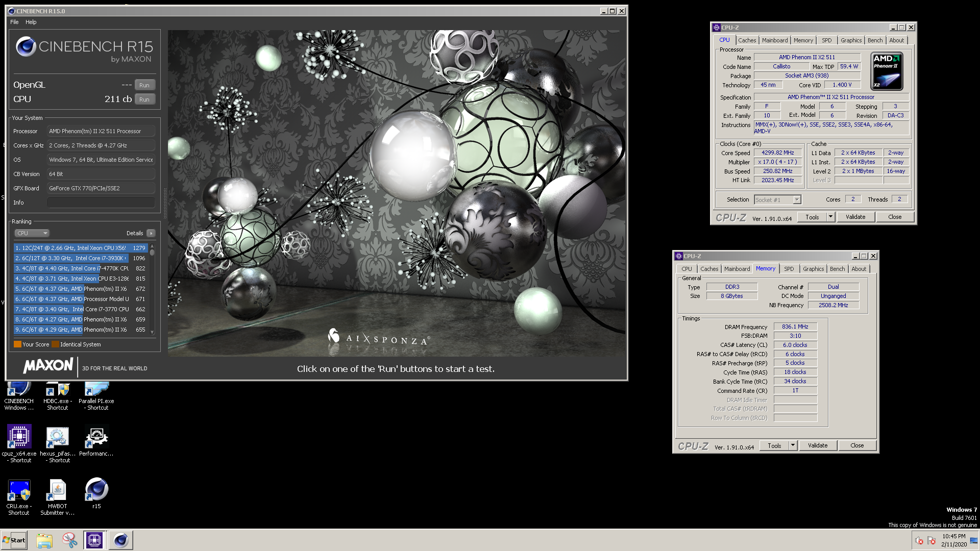Screen dimensions: 980x551
Task: Select ranking row 3 Core i7-4770K
Action: coord(81,268)
